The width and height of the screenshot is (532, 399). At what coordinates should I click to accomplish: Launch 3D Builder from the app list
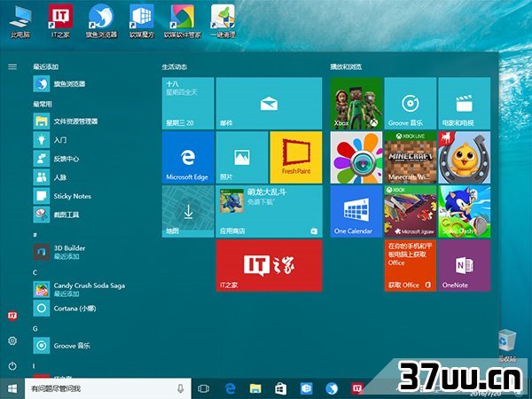tap(59, 252)
